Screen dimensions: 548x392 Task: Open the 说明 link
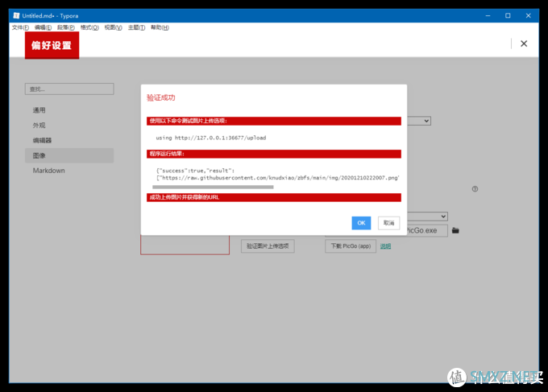click(385, 246)
